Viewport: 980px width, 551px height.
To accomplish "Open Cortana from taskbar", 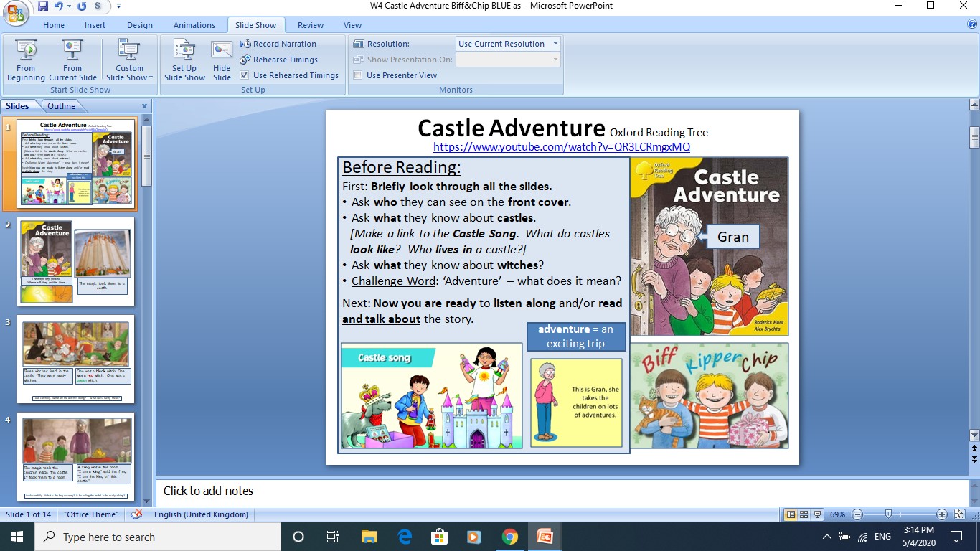I will tap(298, 537).
